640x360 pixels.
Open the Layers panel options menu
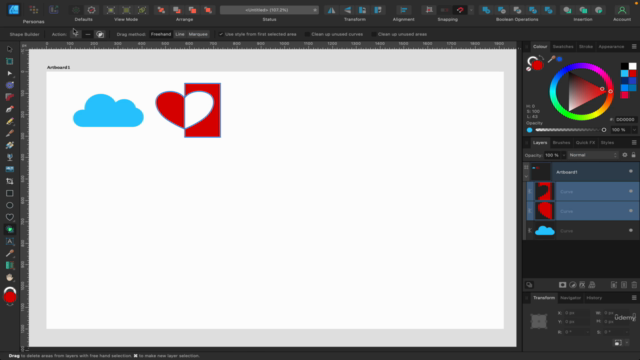pos(634,142)
